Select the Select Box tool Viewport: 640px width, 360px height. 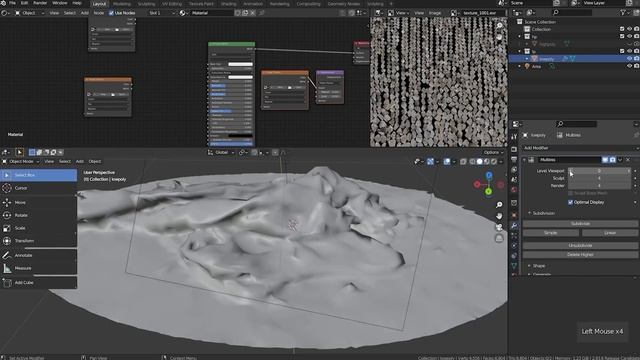pos(38,175)
